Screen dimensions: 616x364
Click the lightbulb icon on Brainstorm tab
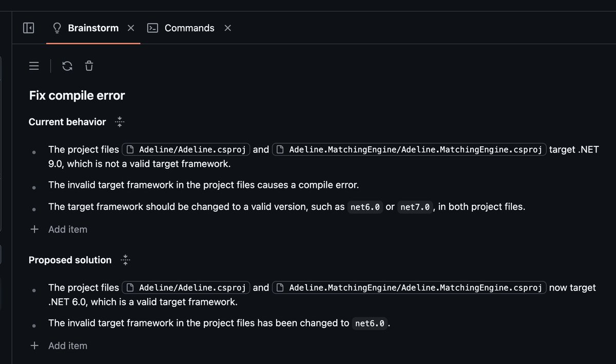coord(57,28)
